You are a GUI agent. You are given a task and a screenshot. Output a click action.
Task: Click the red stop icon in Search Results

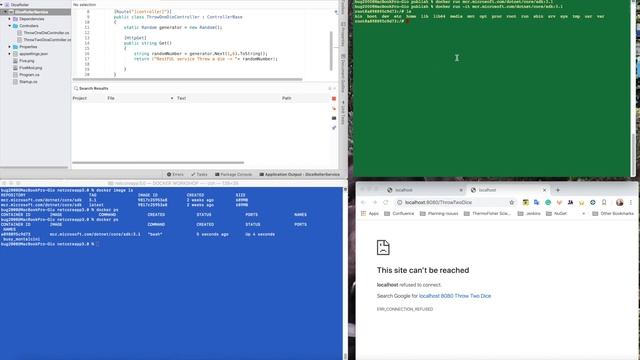(334, 98)
